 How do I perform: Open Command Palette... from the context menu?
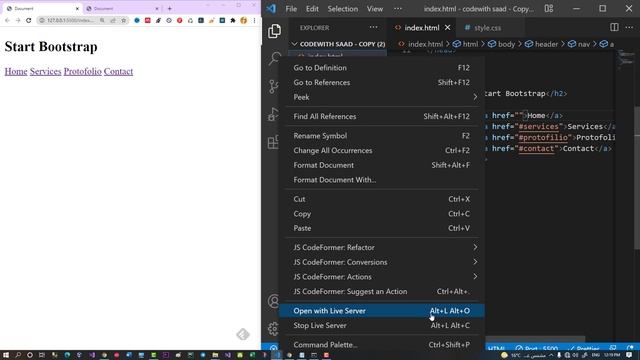tap(382, 344)
